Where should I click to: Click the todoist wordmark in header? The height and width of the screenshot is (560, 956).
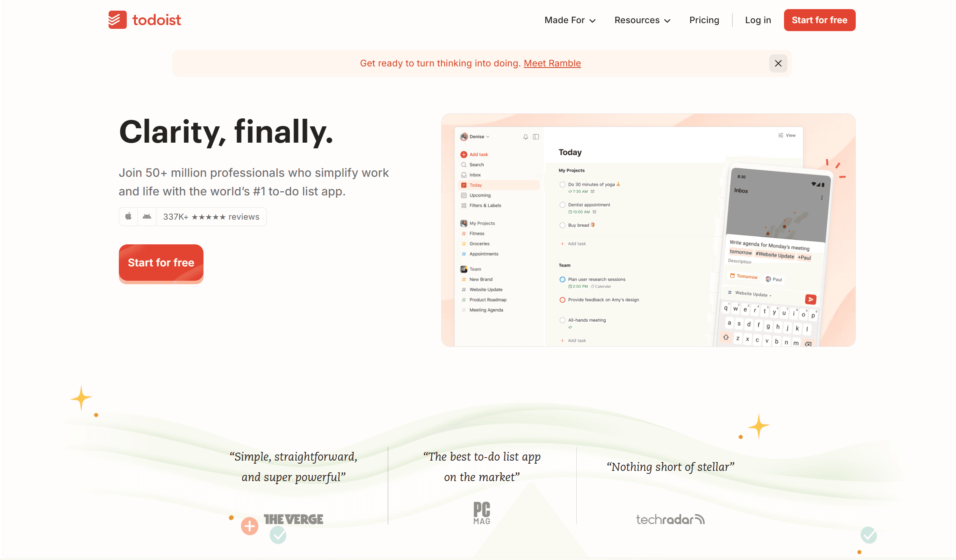(156, 20)
